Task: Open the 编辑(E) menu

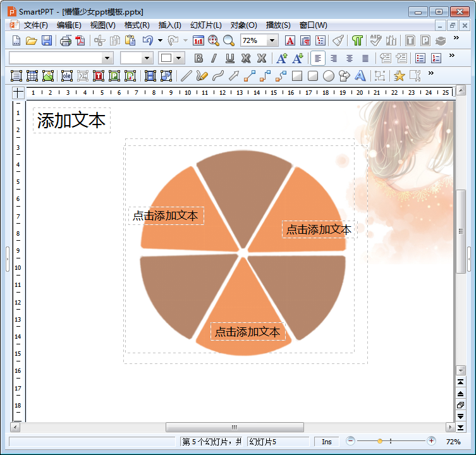Action: pos(69,25)
